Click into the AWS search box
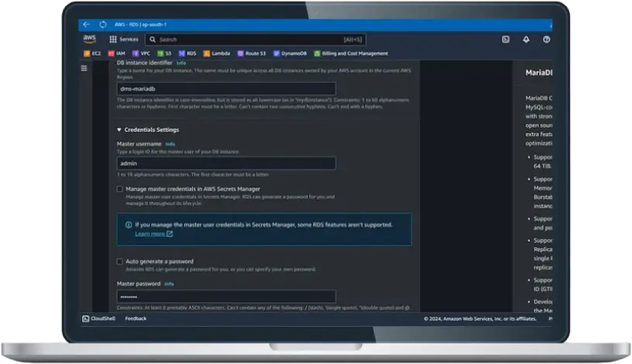Image resolution: width=632 pixels, height=364 pixels. tap(256, 39)
